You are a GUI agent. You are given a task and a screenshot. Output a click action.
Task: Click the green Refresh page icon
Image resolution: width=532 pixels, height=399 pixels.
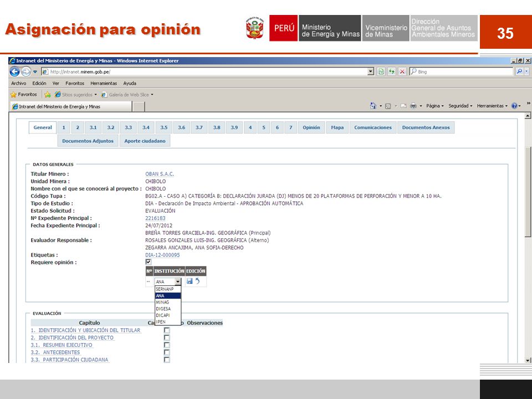[x=392, y=71]
